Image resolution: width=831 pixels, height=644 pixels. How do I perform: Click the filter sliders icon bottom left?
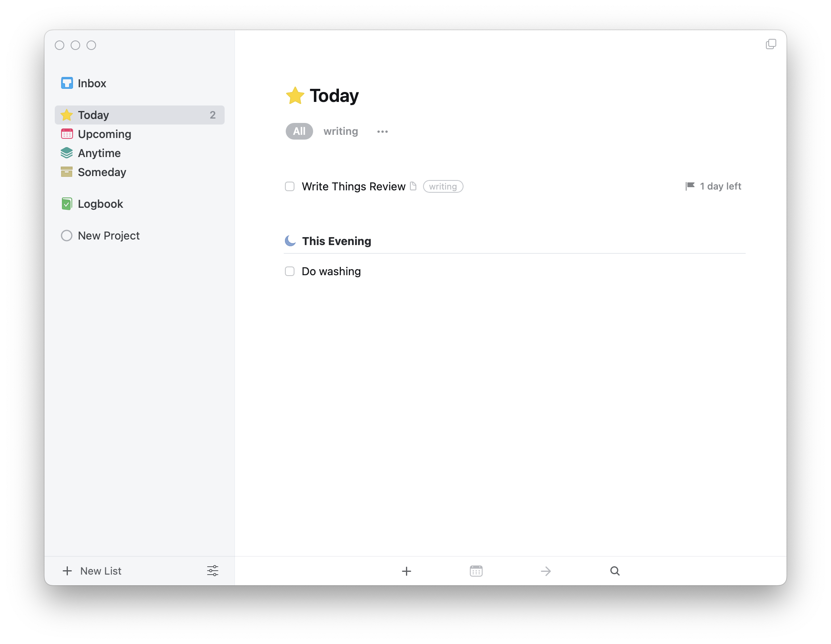pos(212,571)
